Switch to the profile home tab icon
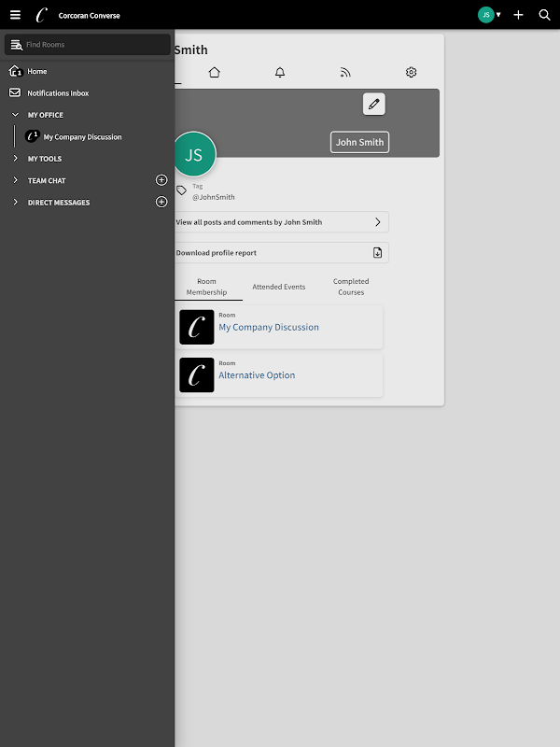This screenshot has height=747, width=560. tap(215, 72)
